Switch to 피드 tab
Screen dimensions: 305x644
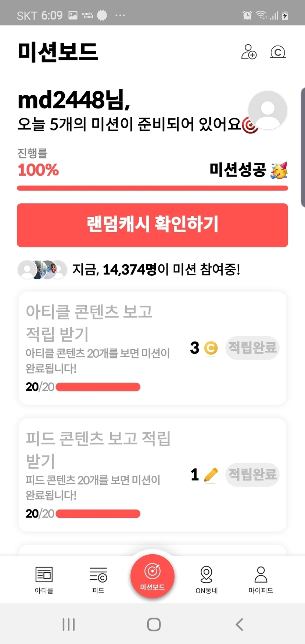click(x=98, y=579)
